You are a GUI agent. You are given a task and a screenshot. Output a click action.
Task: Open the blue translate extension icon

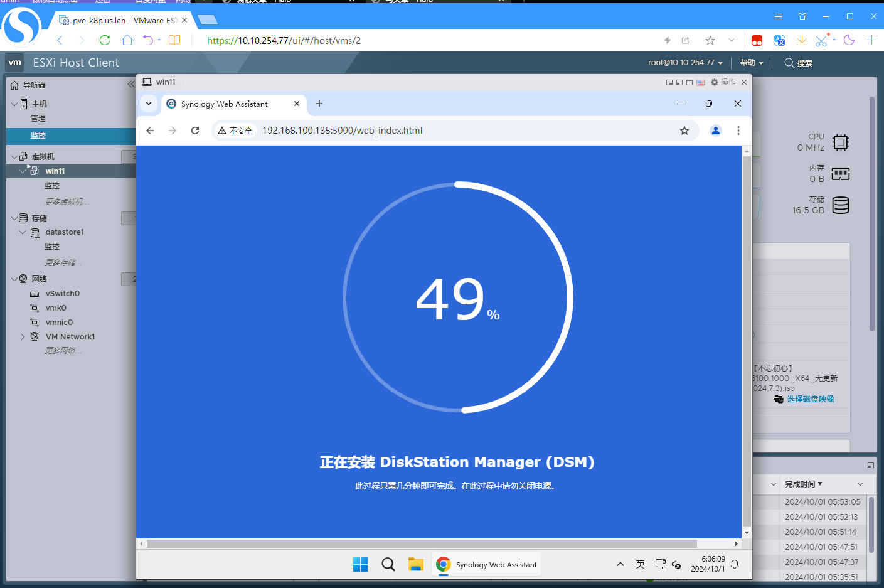point(780,40)
